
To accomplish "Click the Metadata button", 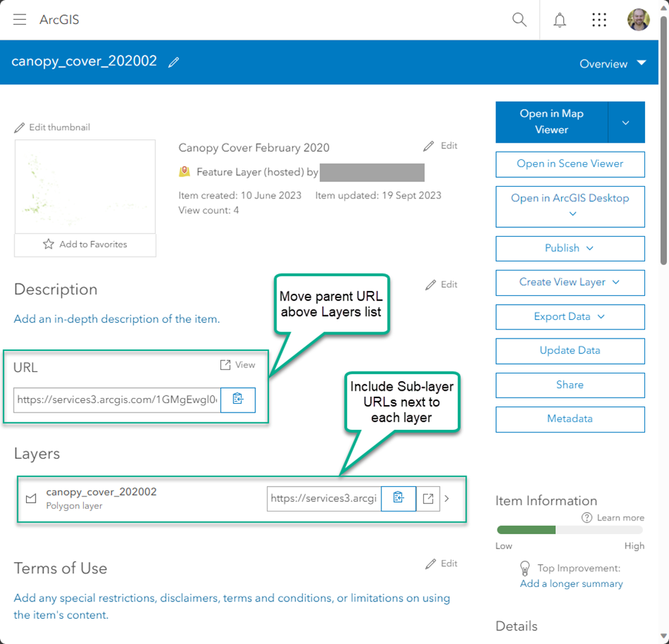I will tap(570, 419).
